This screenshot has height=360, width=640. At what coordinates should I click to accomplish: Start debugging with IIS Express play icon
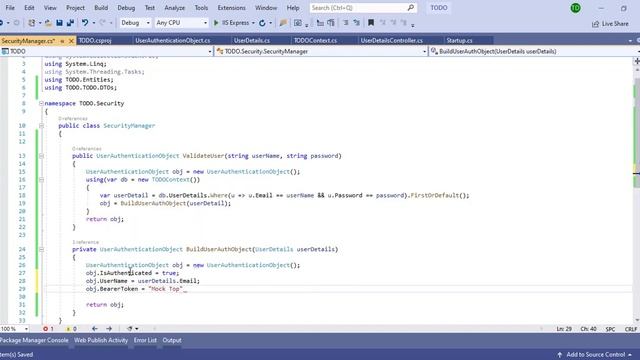(x=216, y=23)
